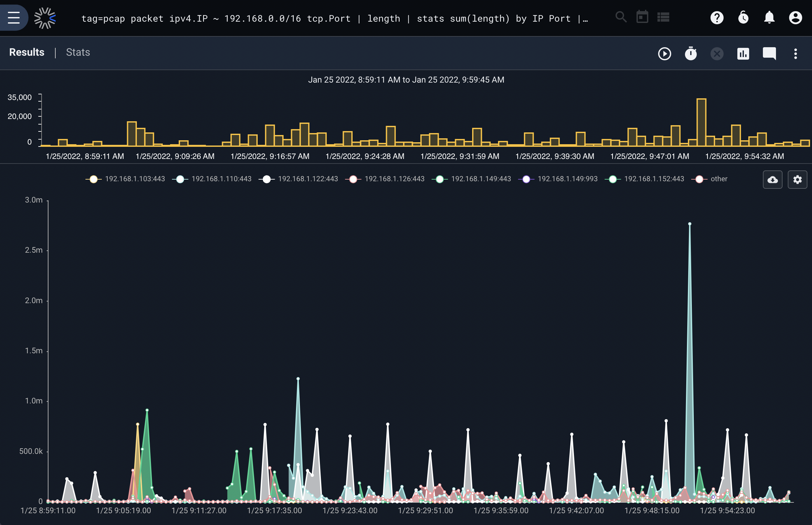Toggle the 192.168.1.149:443 legend series
The height and width of the screenshot is (525, 812).
click(471, 179)
